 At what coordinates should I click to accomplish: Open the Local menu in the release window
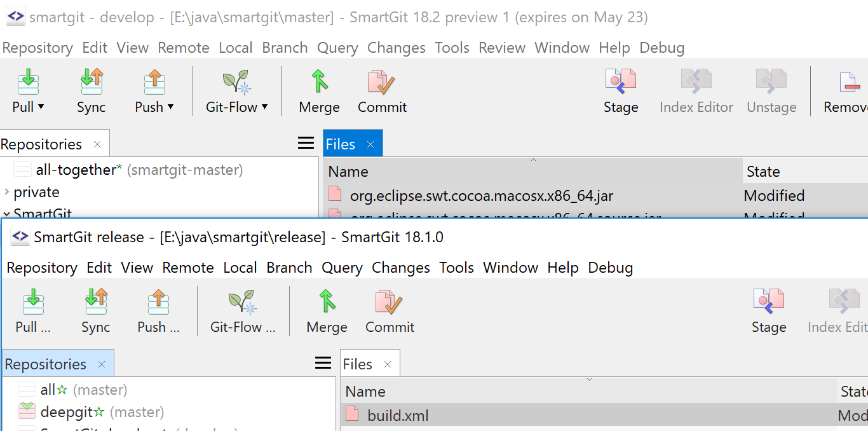240,268
